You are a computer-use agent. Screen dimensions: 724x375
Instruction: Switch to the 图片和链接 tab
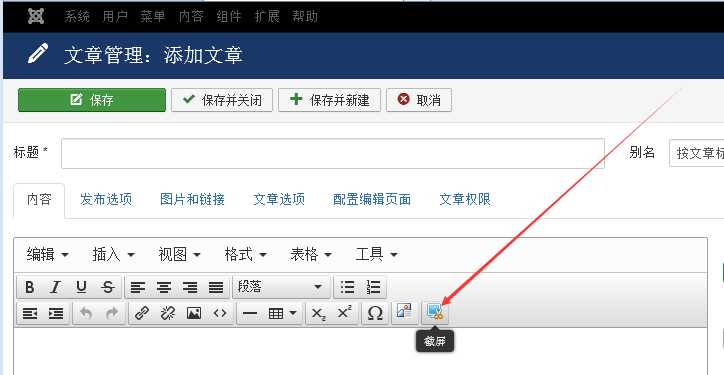[193, 200]
